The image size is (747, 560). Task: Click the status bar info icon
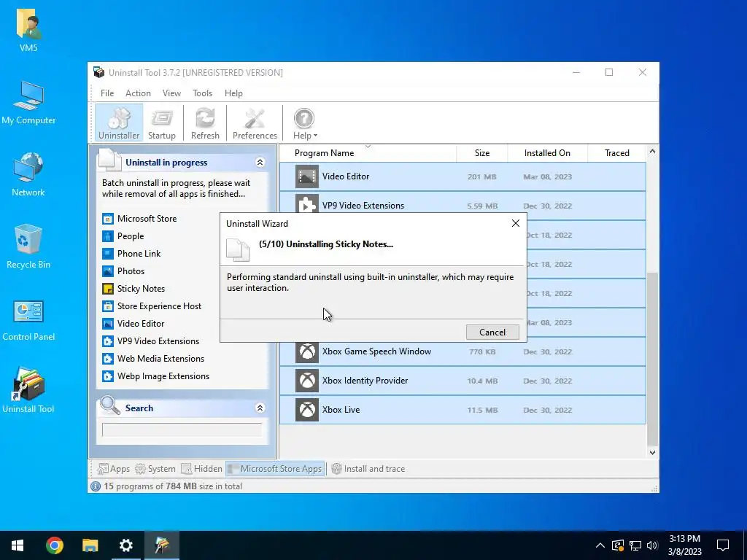tap(96, 486)
